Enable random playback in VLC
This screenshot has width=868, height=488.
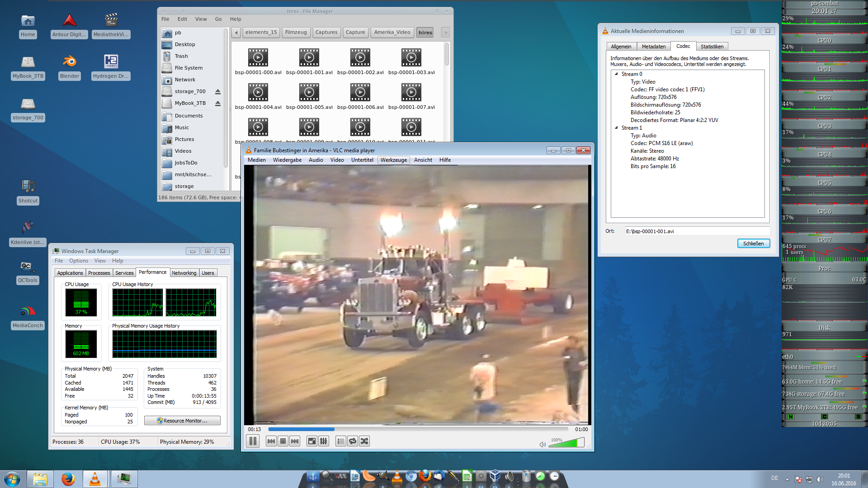[364, 441]
